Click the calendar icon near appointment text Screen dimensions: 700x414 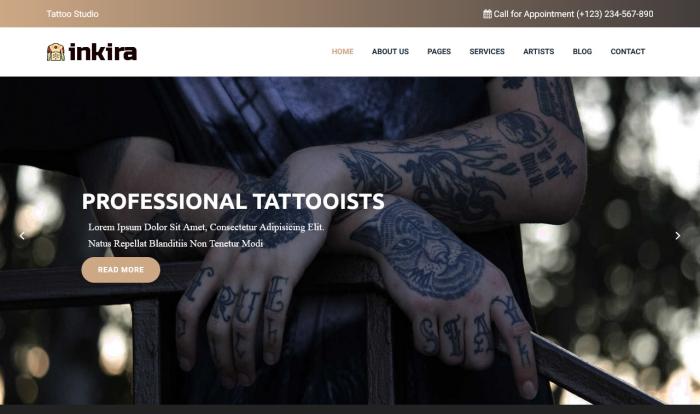tap(488, 14)
